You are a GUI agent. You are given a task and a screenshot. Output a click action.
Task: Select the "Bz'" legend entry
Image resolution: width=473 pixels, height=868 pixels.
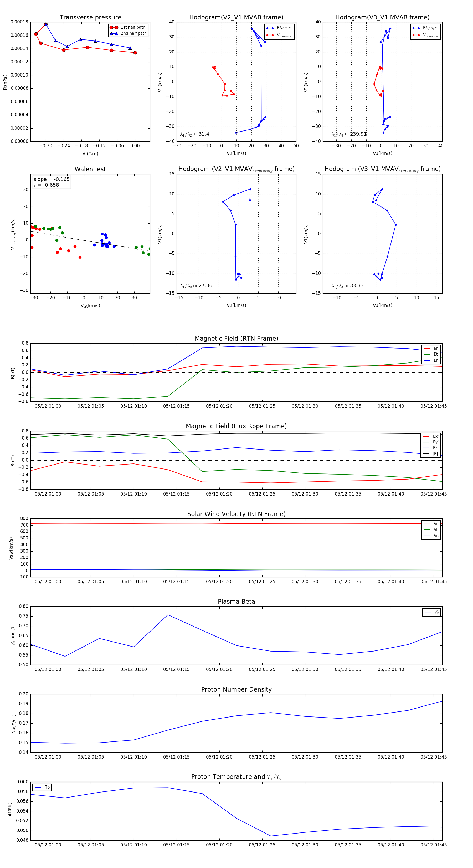tap(431, 448)
